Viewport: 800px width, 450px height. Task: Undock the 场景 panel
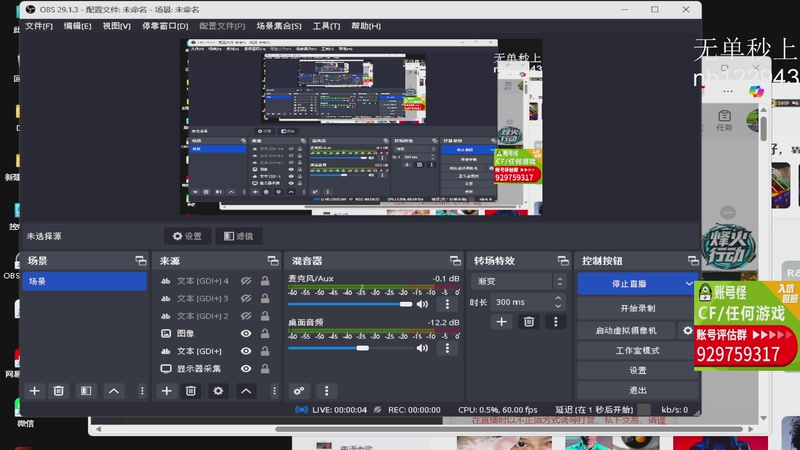pyautogui.click(x=140, y=261)
